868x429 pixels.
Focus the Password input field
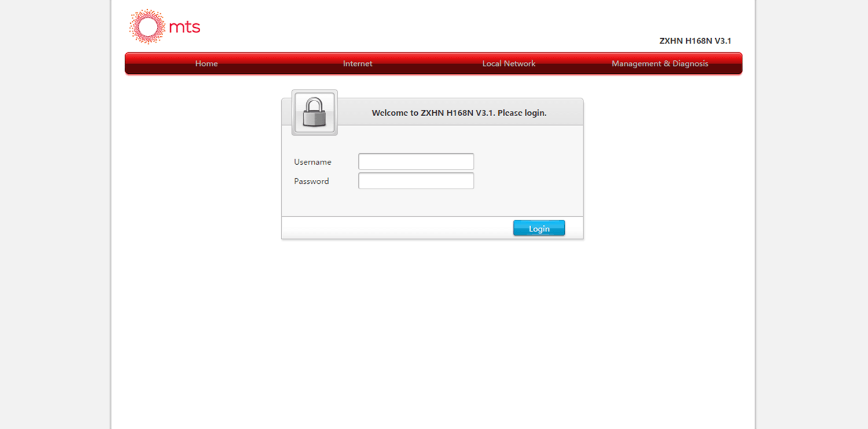416,181
